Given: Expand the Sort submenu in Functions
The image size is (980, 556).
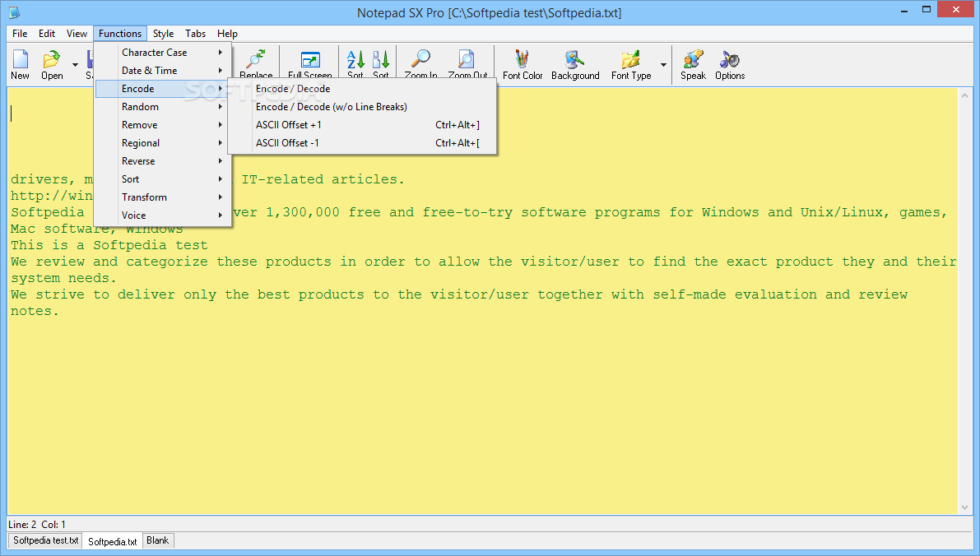Looking at the screenshot, I should click(x=162, y=179).
